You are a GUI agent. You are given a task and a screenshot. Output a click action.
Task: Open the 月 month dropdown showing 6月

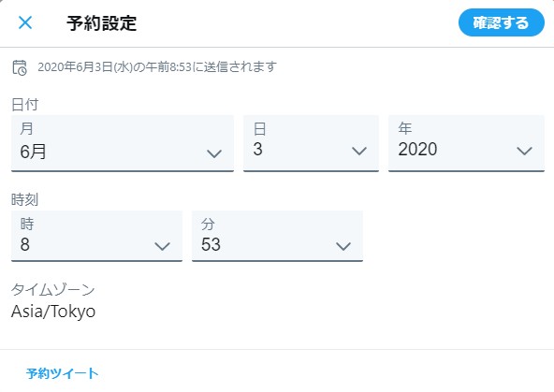(123, 143)
